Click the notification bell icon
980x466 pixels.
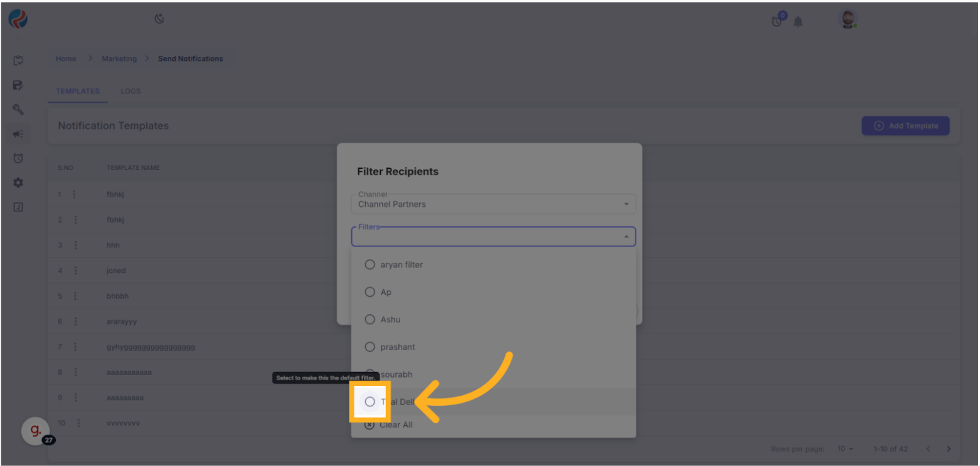coord(798,22)
